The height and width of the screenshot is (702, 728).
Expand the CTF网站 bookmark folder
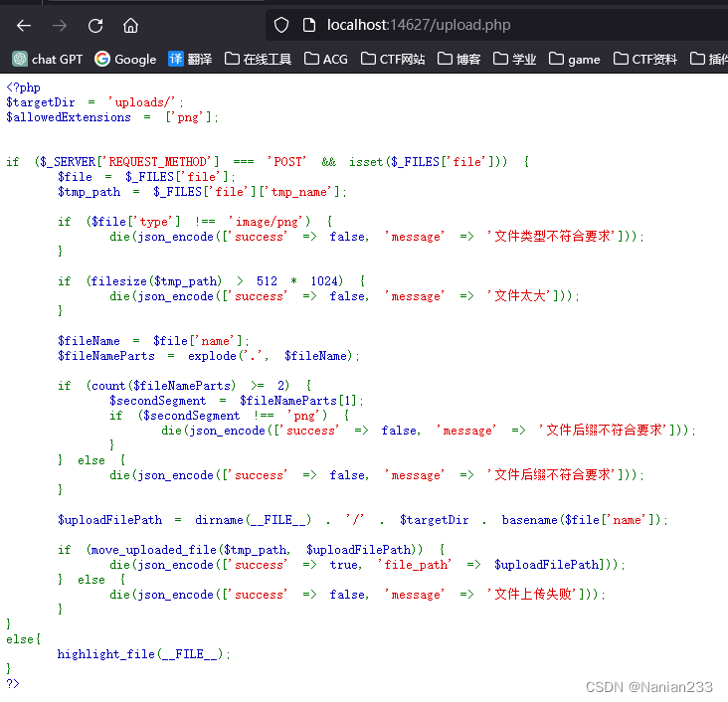[393, 59]
